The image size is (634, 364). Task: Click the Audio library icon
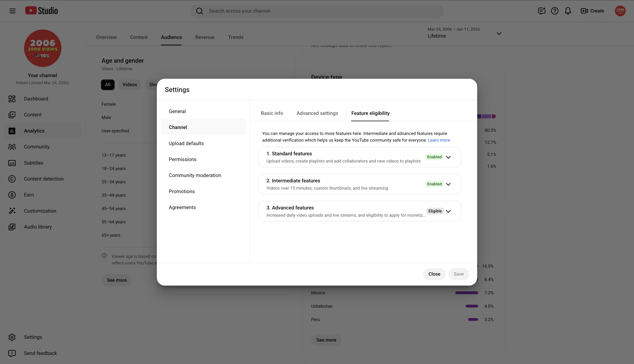pyautogui.click(x=12, y=227)
